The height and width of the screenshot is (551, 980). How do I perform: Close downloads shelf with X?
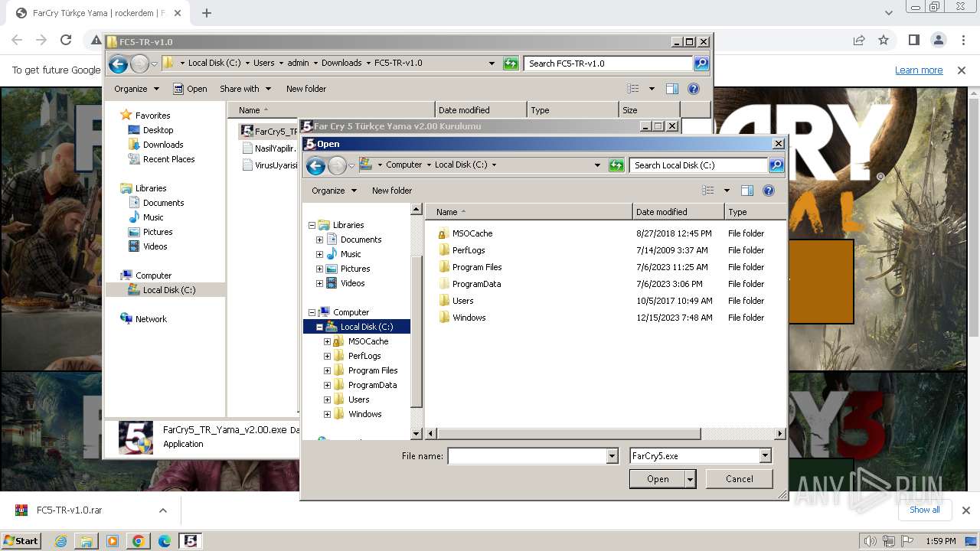coord(965,510)
